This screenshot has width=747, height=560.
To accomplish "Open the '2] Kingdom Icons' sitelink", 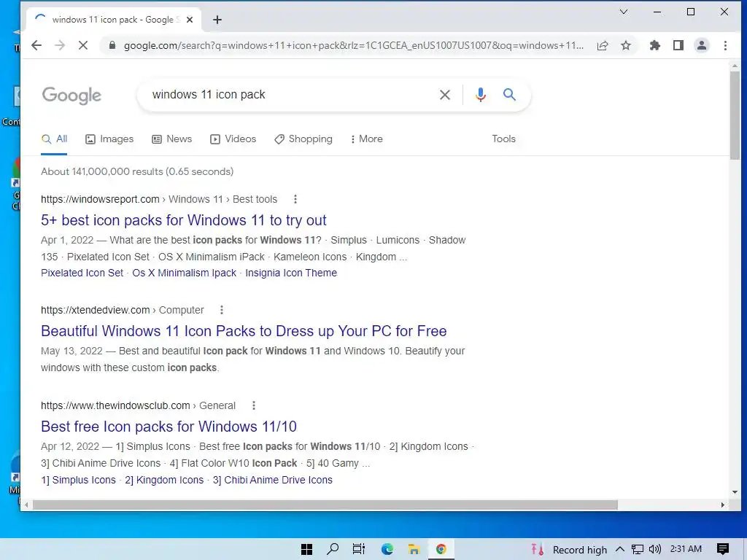I will [x=164, y=480].
